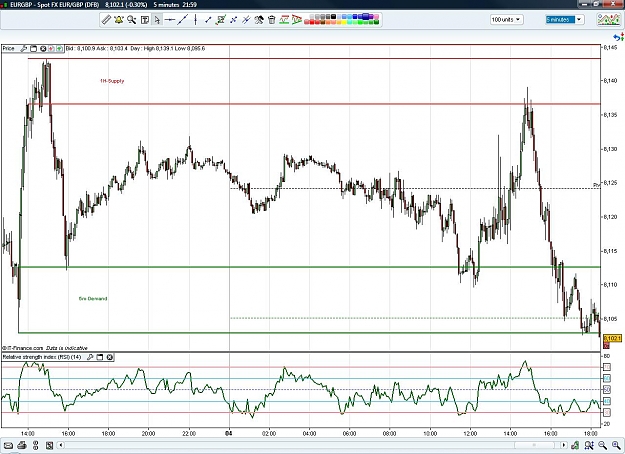625x454 pixels.
Task: Print the chart using printer icon
Action: point(22,445)
